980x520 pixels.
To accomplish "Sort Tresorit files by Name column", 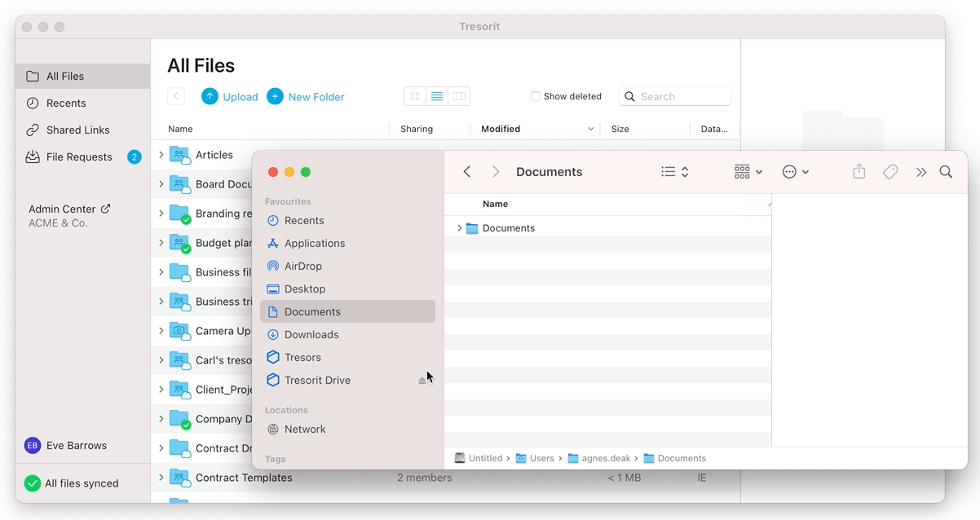I will coord(180,129).
